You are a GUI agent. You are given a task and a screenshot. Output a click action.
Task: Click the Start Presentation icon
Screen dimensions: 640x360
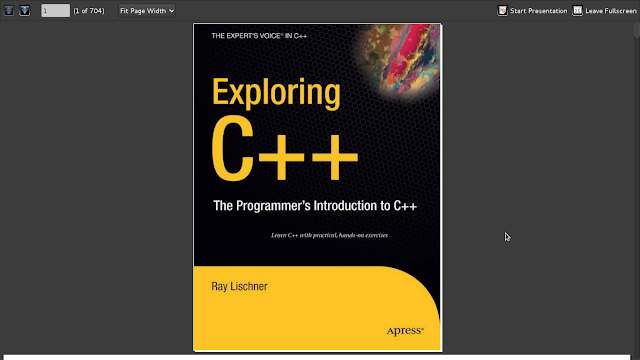(x=502, y=11)
